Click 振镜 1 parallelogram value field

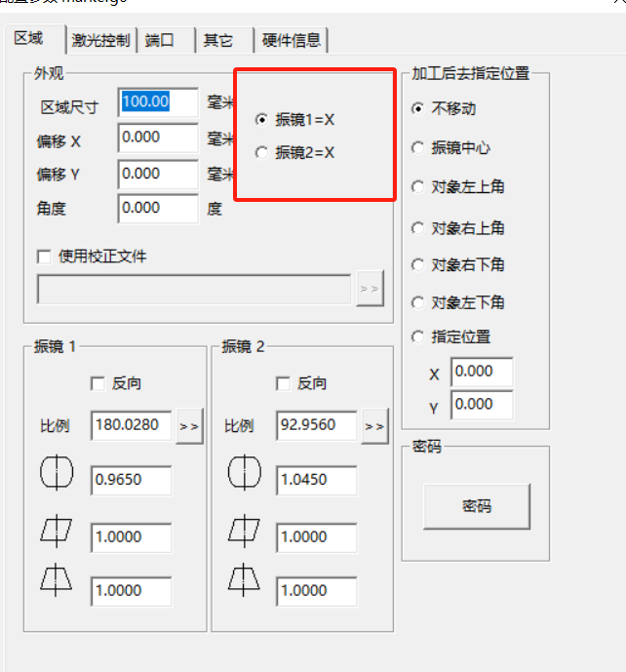[x=131, y=537]
